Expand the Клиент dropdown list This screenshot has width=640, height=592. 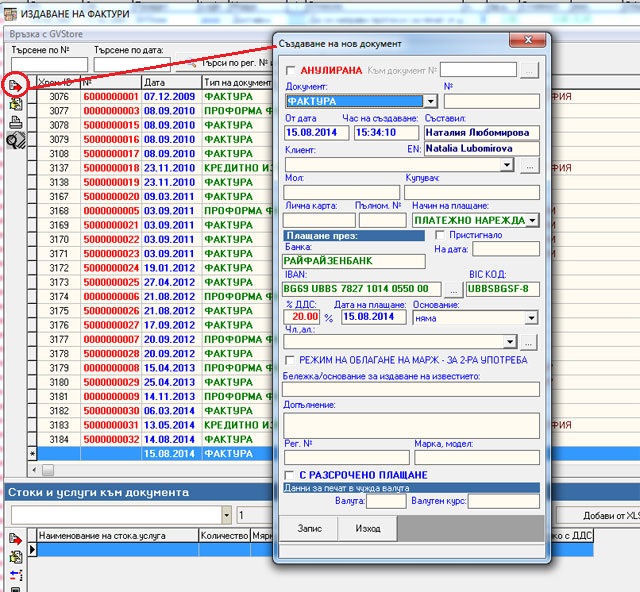pos(507,165)
